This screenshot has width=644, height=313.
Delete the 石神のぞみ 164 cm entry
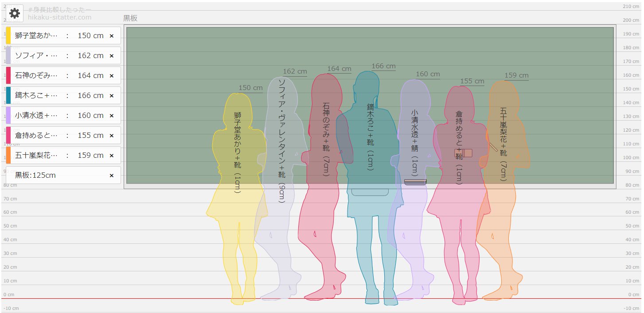tap(112, 76)
